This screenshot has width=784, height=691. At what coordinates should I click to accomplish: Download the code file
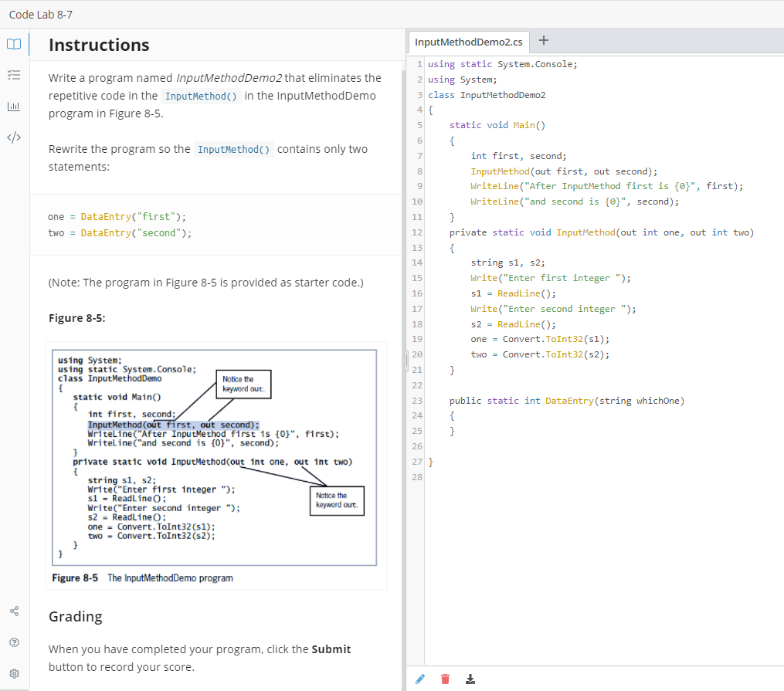tap(470, 679)
